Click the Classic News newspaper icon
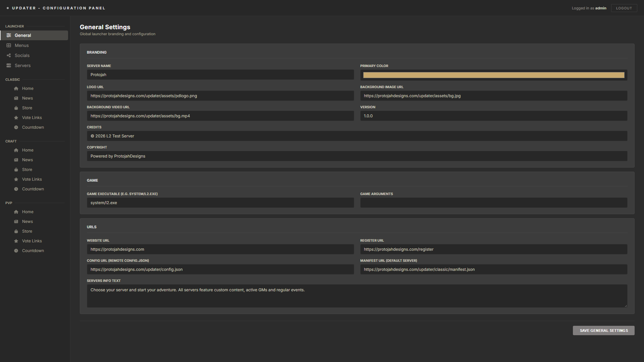 pyautogui.click(x=16, y=98)
